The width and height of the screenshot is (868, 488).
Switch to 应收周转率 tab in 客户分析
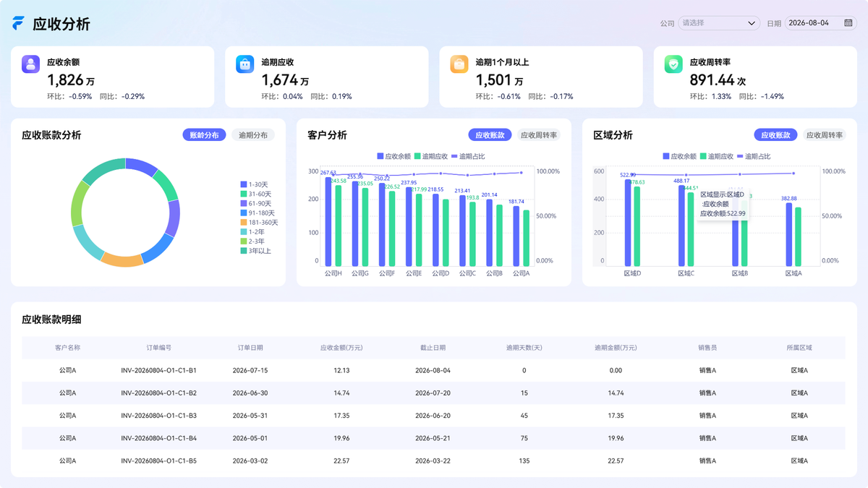pos(539,135)
